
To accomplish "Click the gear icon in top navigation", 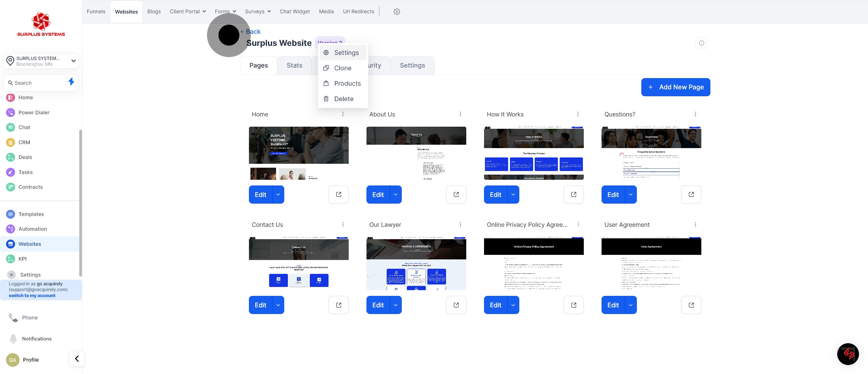I will [x=397, y=11].
